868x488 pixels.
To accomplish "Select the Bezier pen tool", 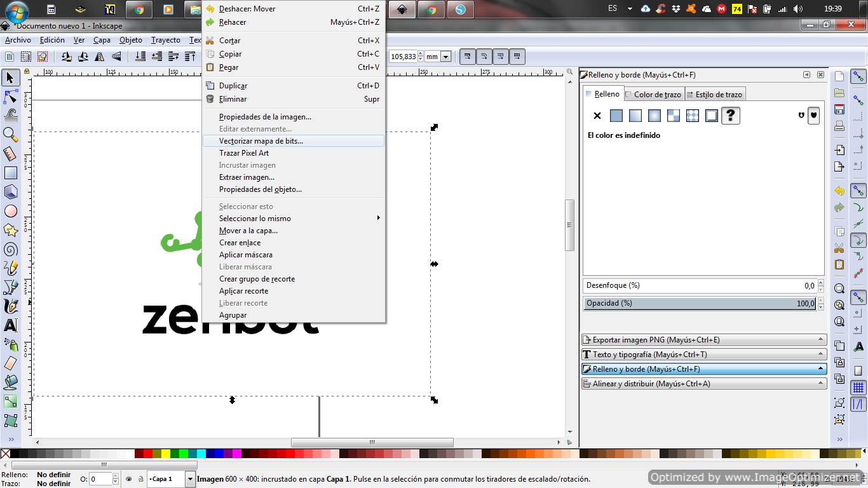I will coord(10,287).
